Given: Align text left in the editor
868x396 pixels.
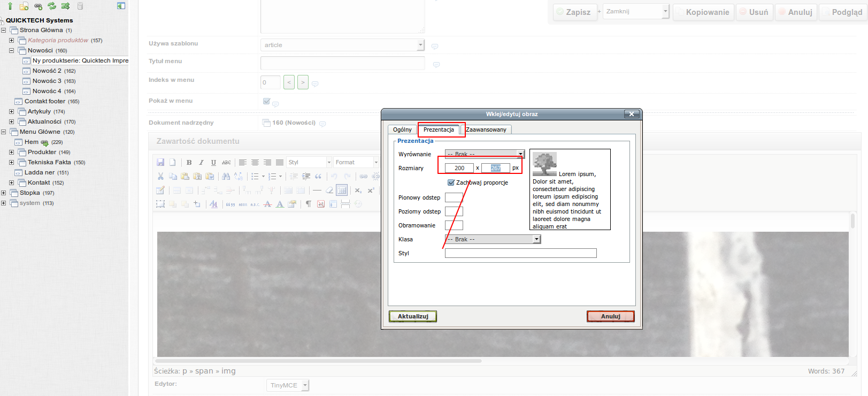Looking at the screenshot, I should [243, 162].
